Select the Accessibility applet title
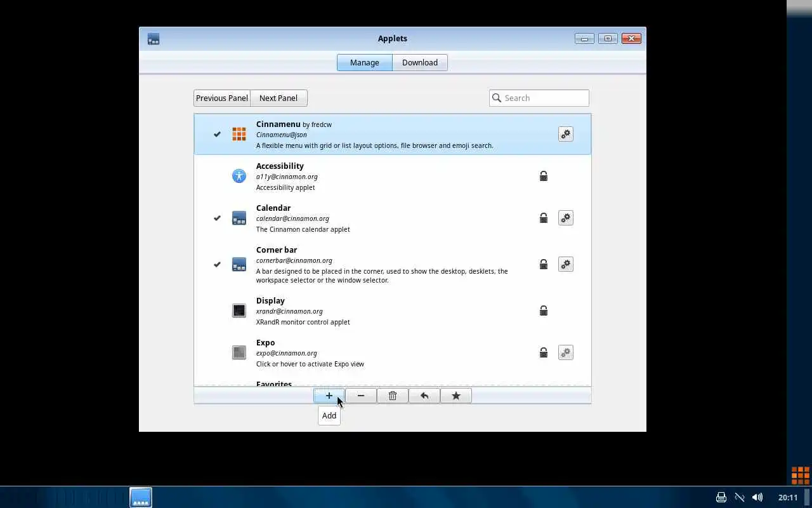Image resolution: width=812 pixels, height=508 pixels. 280,166
